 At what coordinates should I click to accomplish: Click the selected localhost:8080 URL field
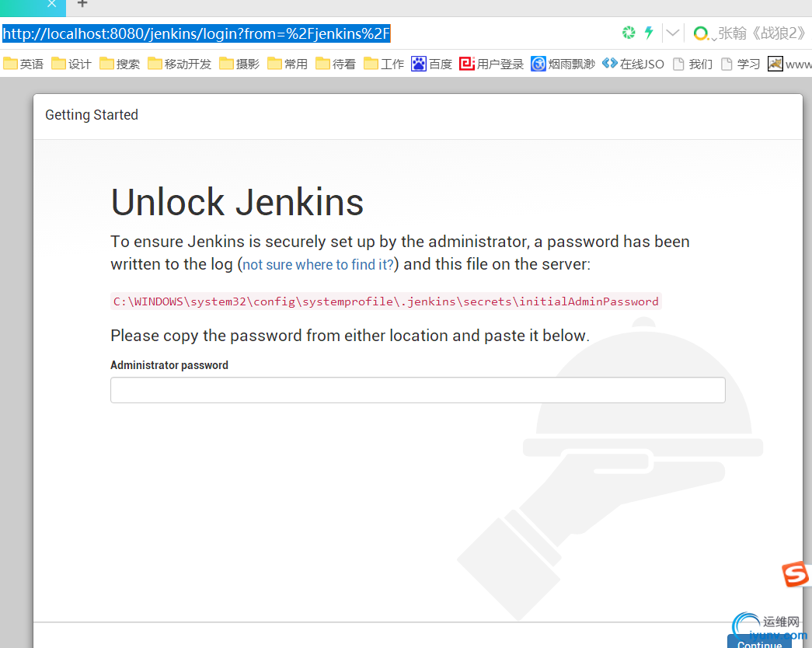(197, 33)
